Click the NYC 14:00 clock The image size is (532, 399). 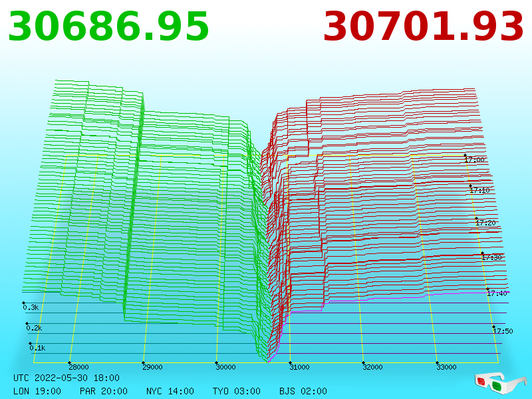[x=170, y=391]
